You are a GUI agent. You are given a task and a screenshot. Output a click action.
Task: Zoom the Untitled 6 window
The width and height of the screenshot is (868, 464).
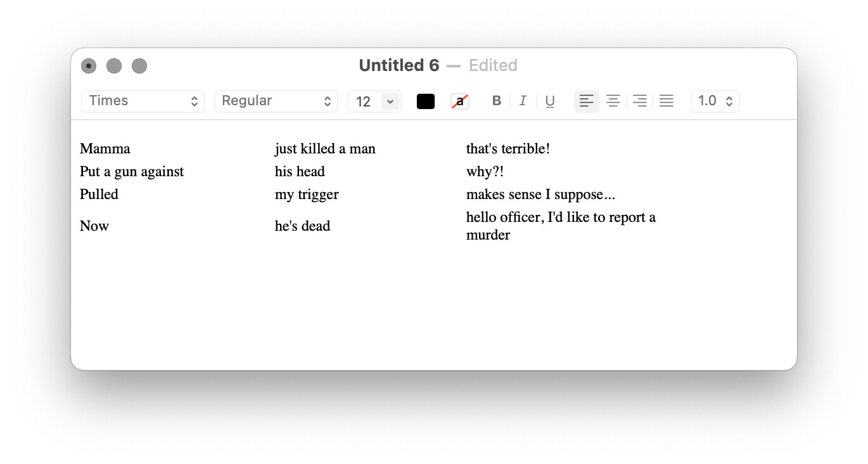click(139, 66)
